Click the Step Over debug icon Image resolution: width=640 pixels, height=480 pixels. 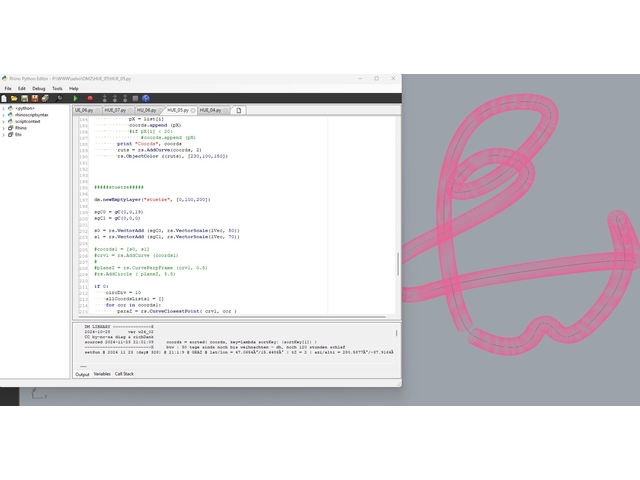[115, 98]
